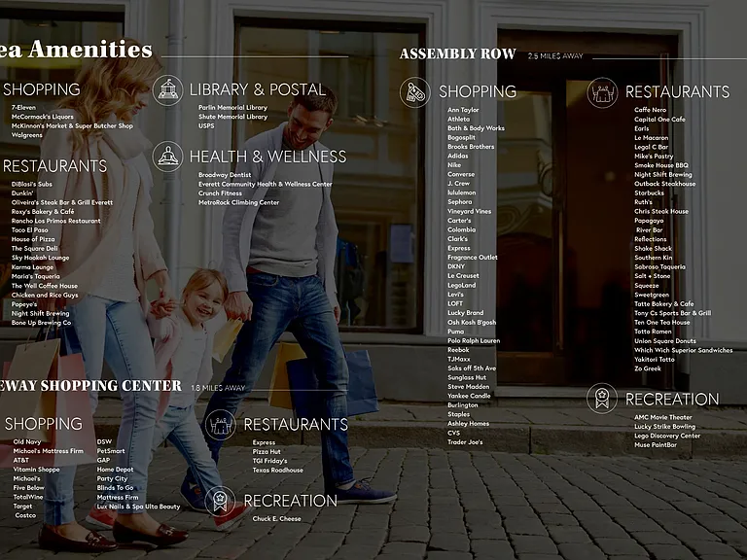
Task: Click 'Vineyard Vines' entry
Action: point(469,211)
